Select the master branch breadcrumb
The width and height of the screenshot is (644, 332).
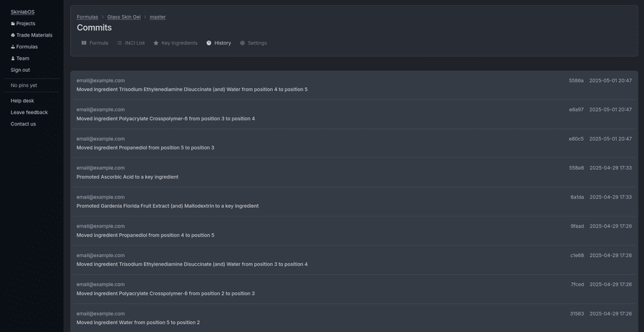click(158, 17)
